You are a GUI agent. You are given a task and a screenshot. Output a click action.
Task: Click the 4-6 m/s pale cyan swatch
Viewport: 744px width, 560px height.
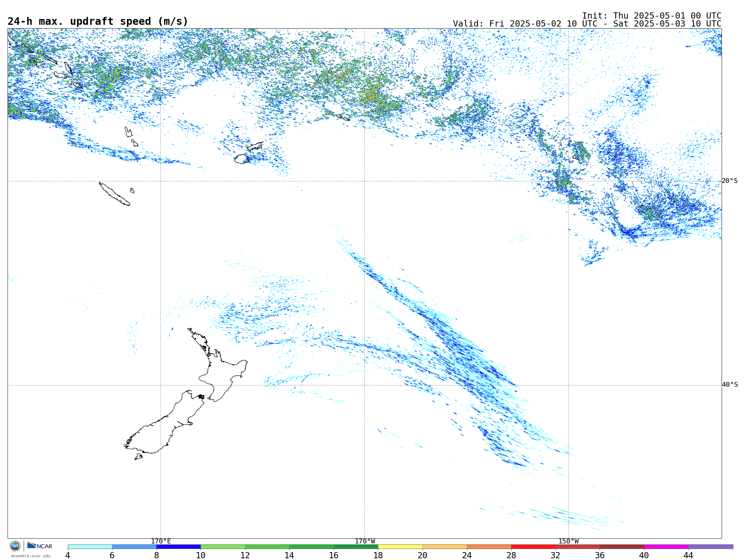[x=90, y=547]
